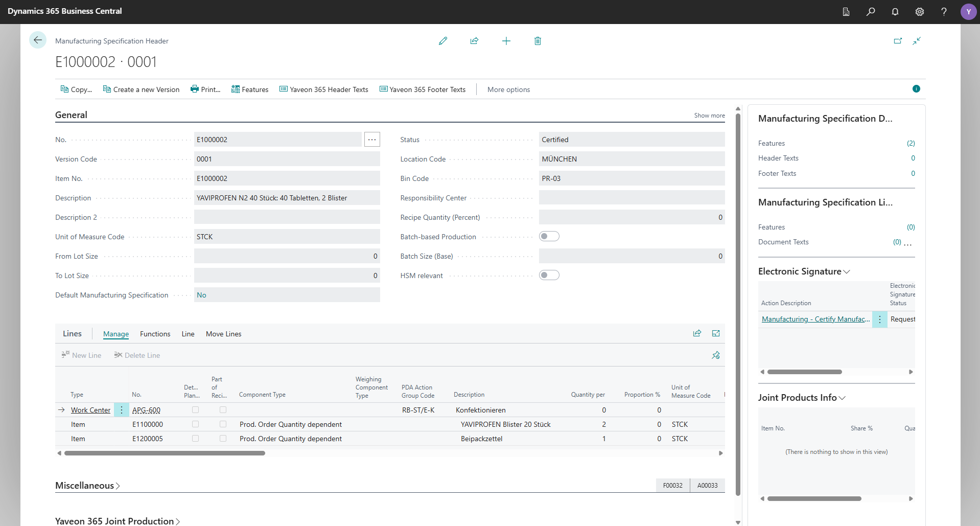Pop out the page with open-in-new-window icon
The image size is (980, 526).
[x=898, y=41]
